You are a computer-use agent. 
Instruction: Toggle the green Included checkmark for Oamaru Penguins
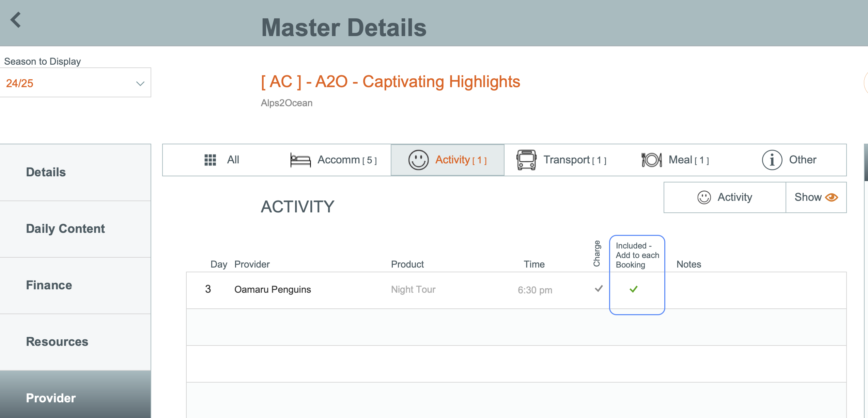click(x=634, y=289)
